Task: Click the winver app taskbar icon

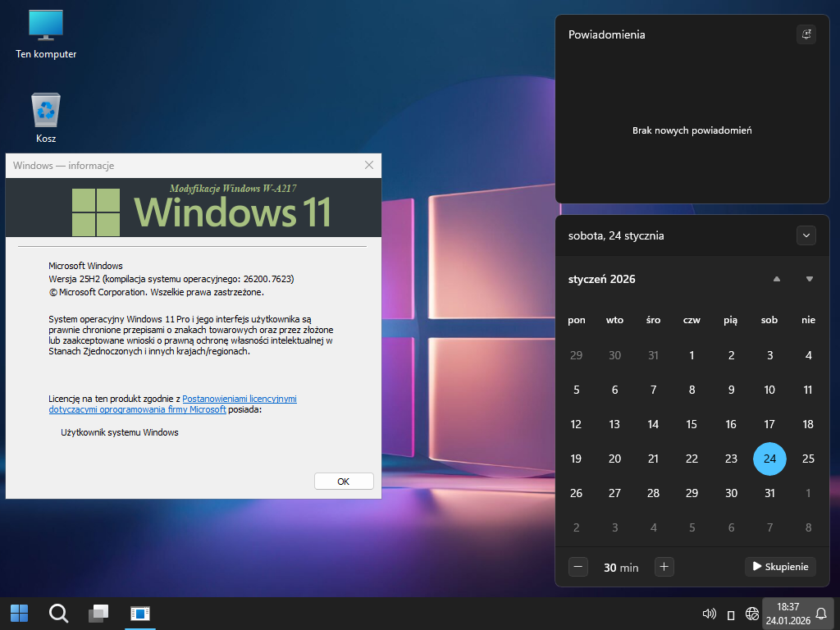Action: coord(139,613)
